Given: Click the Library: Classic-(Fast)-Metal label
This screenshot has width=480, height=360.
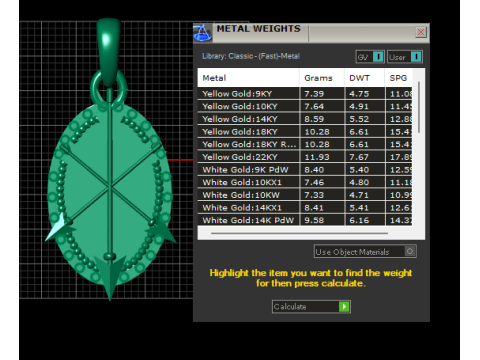Looking at the screenshot, I should (251, 56).
